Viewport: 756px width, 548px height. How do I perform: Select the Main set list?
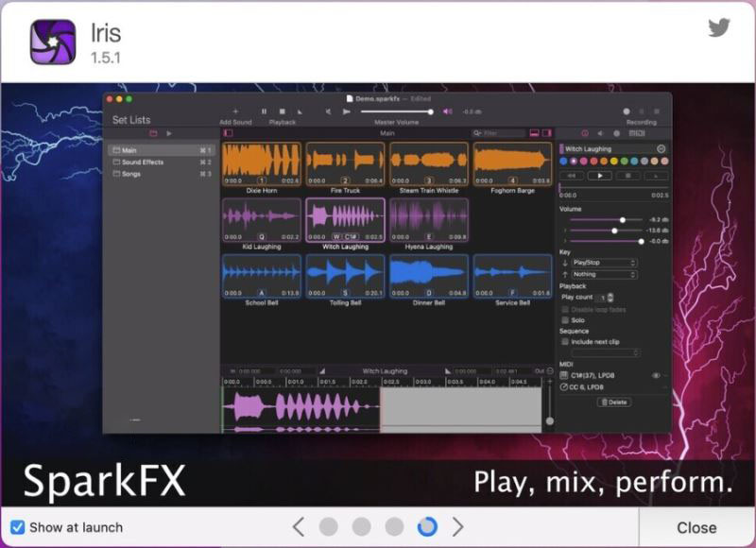pos(162,150)
